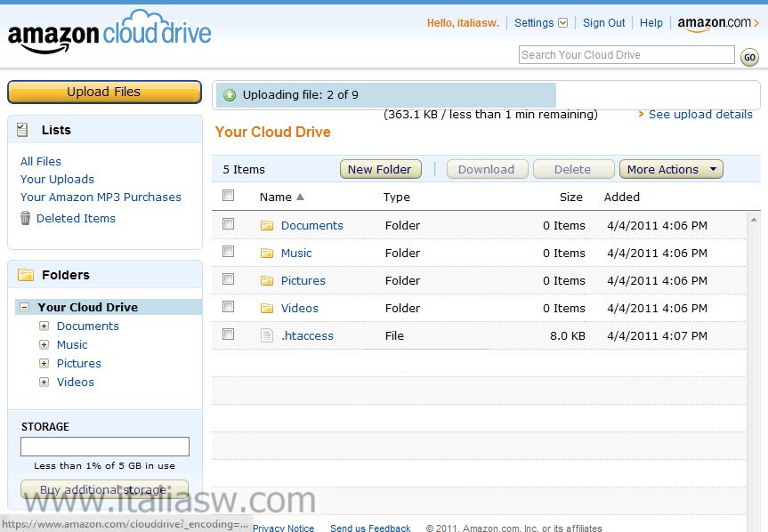Sort by the Type column header
This screenshot has width=768, height=532.
[x=397, y=197]
